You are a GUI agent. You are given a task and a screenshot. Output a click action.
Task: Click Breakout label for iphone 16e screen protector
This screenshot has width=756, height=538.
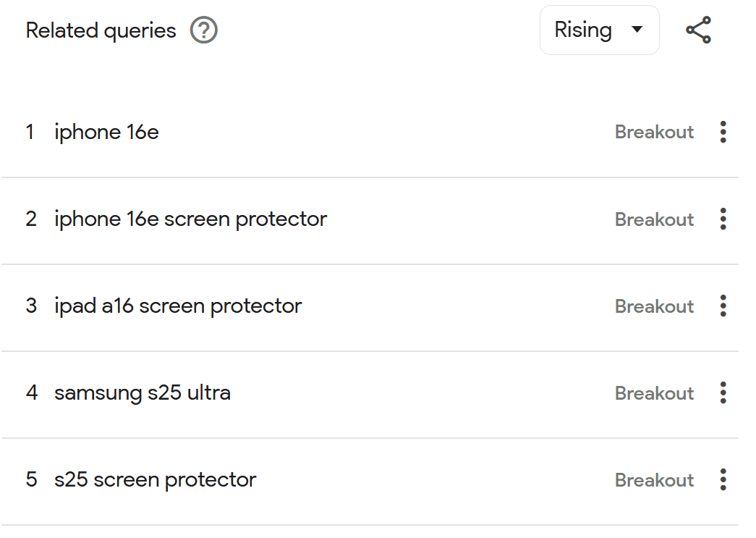[x=654, y=219]
